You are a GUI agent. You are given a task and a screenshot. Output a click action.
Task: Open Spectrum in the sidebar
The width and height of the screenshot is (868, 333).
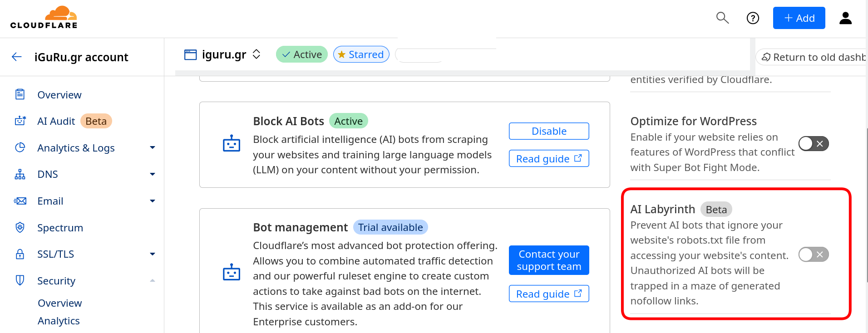[60, 228]
